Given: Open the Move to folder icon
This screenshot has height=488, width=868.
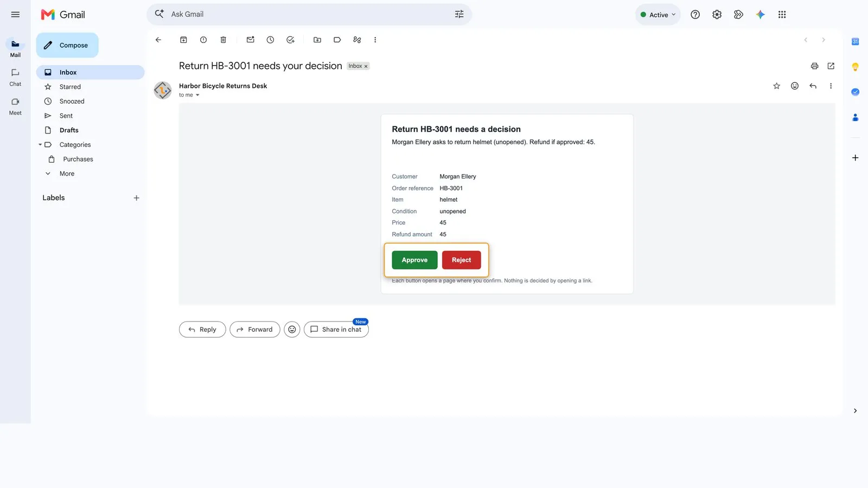Looking at the screenshot, I should (317, 40).
